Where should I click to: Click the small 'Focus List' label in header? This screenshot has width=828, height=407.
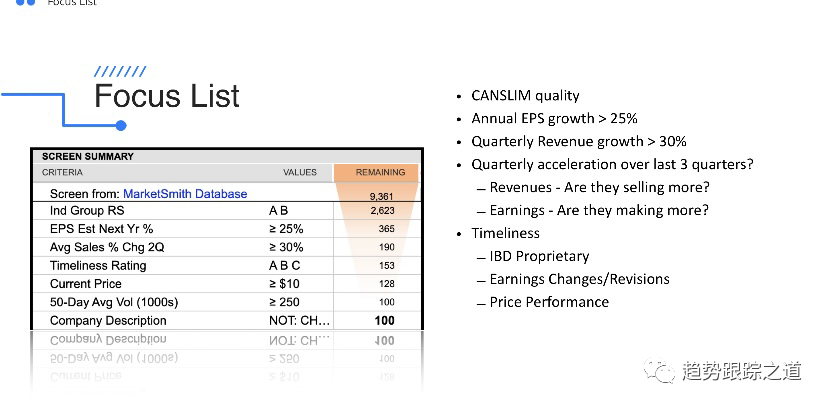pyautogui.click(x=72, y=3)
